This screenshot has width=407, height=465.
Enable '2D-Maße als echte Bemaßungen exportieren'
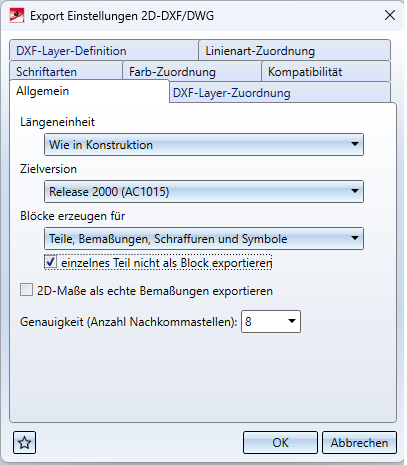tap(26, 290)
